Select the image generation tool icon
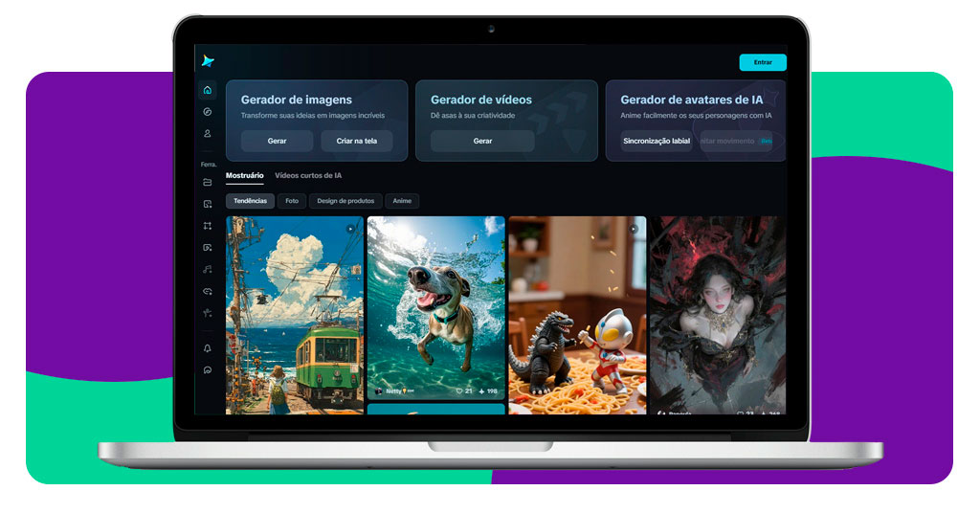Image resolution: width=980 pixels, height=513 pixels. [208, 204]
